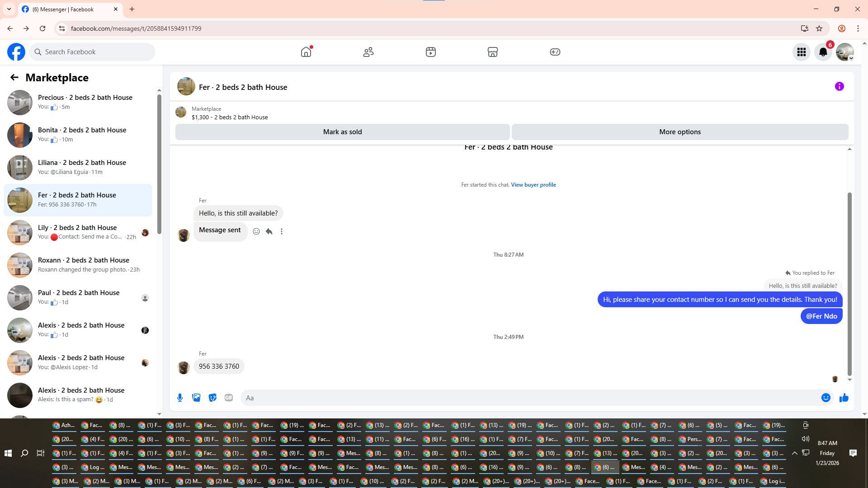Open Lily's 2 beds 2 bath conversation
868x488 pixels.
tap(78, 232)
